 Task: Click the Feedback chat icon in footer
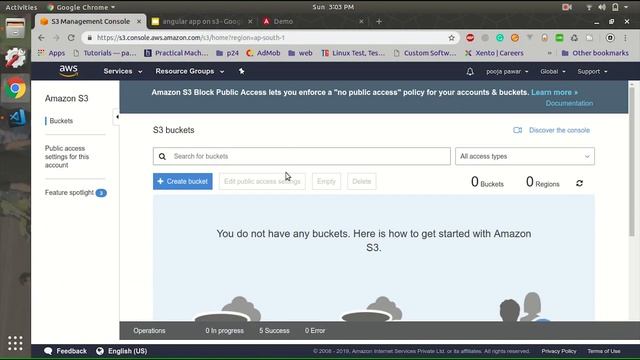pos(48,351)
